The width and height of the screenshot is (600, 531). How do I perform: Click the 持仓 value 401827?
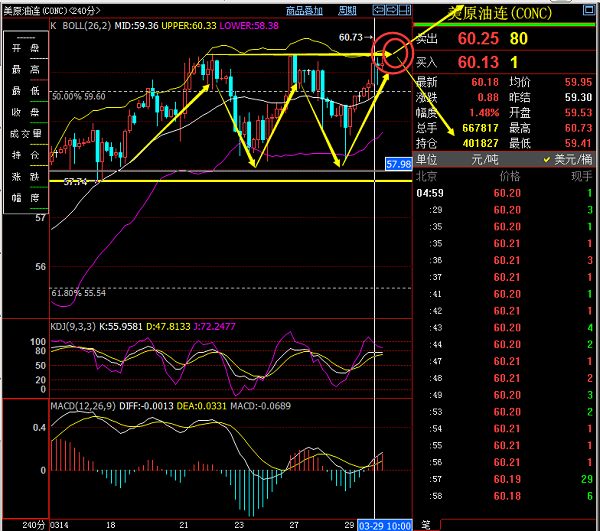[480, 143]
